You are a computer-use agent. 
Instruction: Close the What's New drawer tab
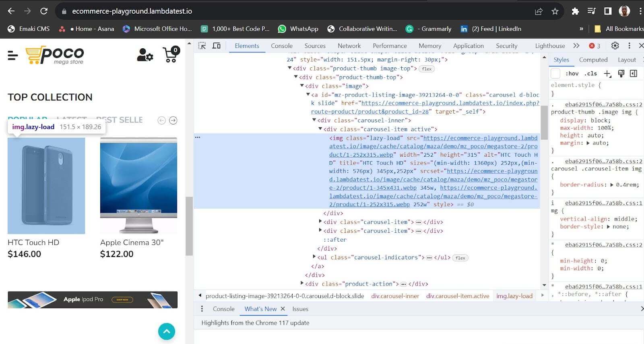283,309
